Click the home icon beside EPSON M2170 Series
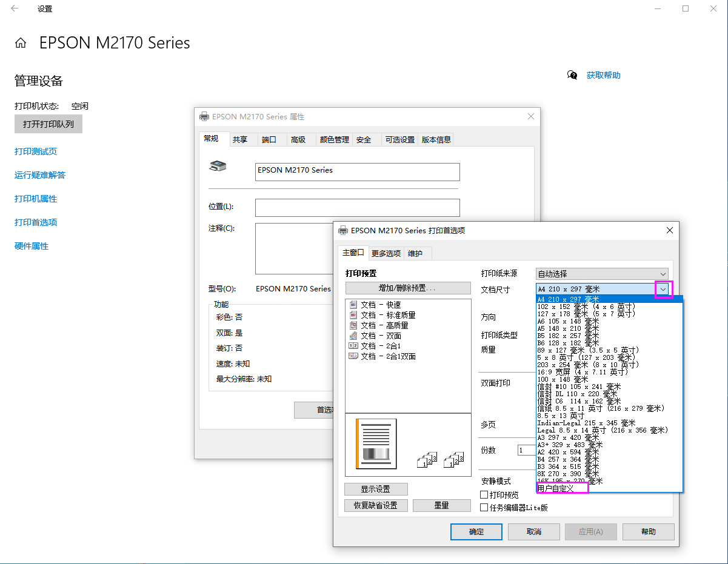This screenshot has height=564, width=728. point(21,43)
